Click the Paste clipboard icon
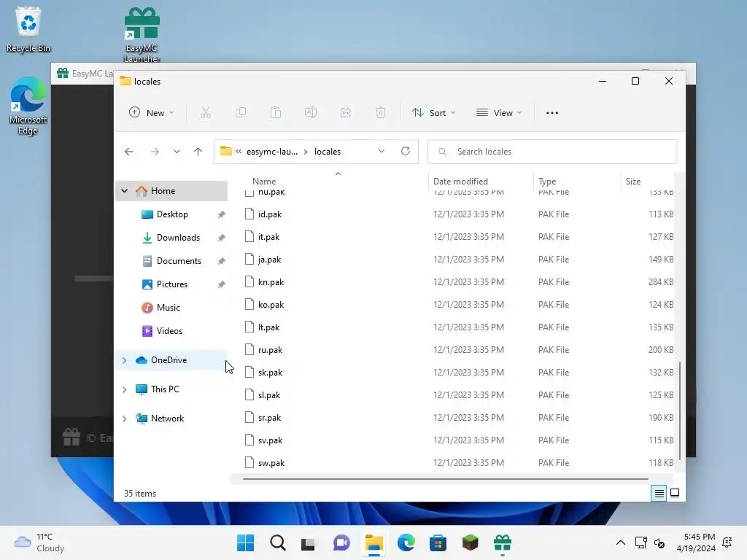The width and height of the screenshot is (747, 560). [x=275, y=113]
